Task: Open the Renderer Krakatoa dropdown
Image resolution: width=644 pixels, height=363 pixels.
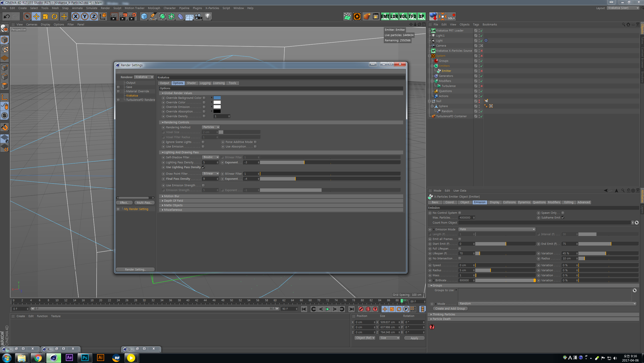Action: pos(144,77)
